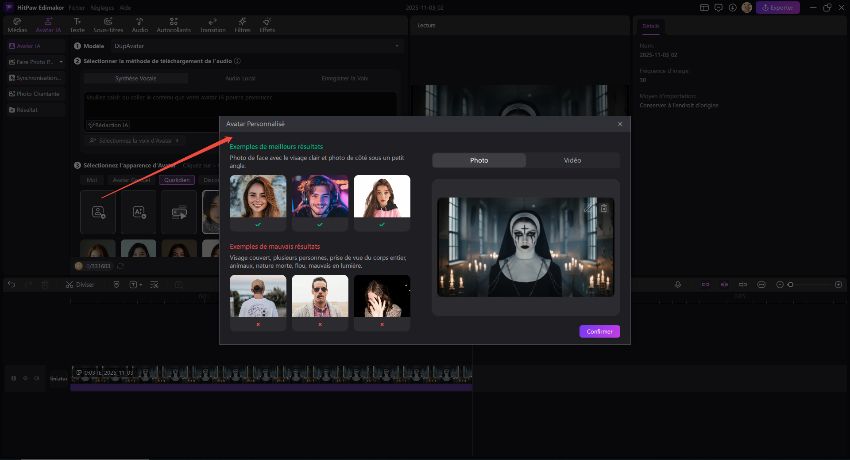Open the Médias panel in toolbar

(19, 24)
